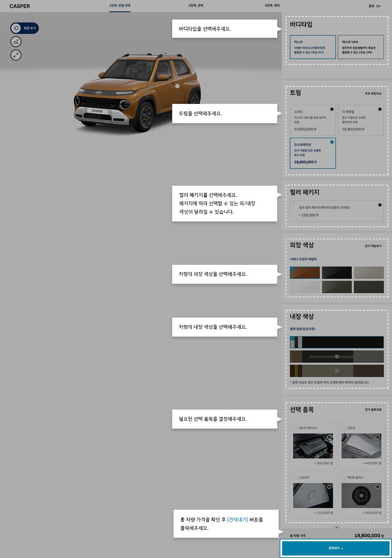392x558 pixels.
Task: Click the 인기 품목조합 popular options button
Action: 373,410
